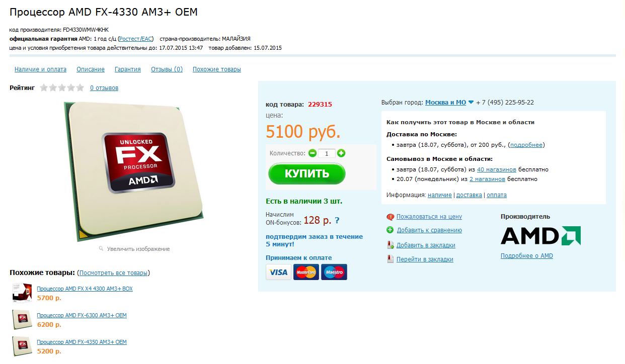The image size is (625, 364).
Task: Open the Описание tab
Action: [x=91, y=69]
